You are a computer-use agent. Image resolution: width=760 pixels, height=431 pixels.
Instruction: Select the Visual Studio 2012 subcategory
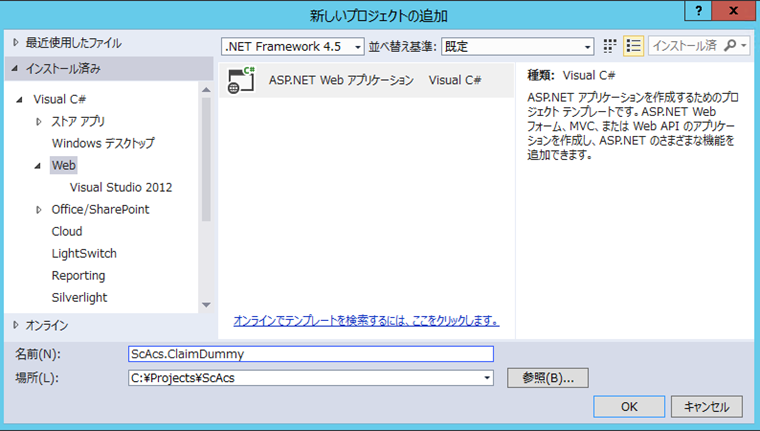click(121, 187)
